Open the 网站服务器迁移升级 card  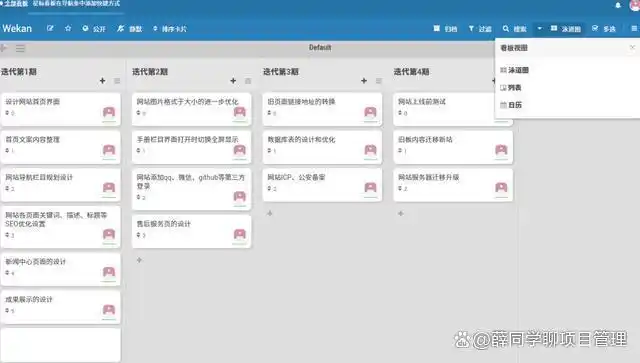coord(453,185)
